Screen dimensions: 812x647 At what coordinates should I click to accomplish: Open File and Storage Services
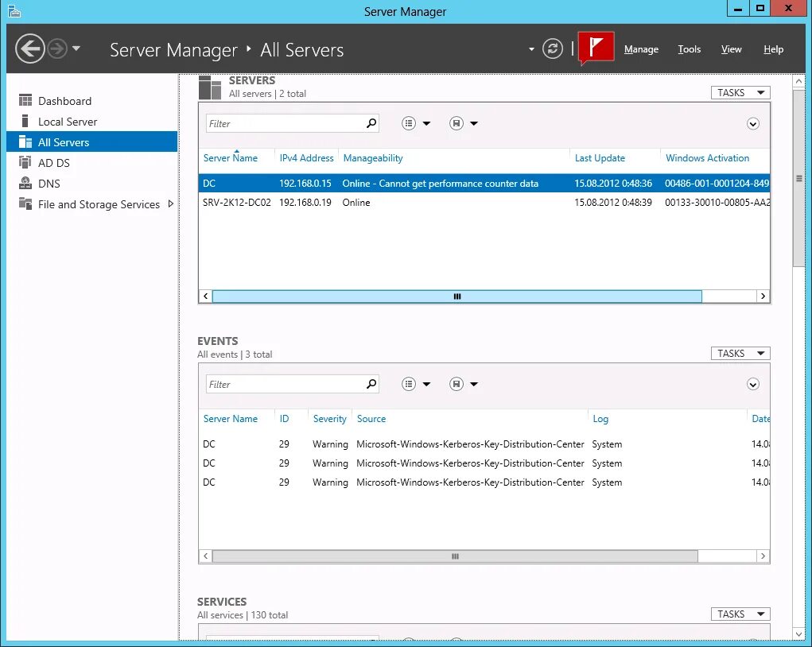[x=99, y=204]
